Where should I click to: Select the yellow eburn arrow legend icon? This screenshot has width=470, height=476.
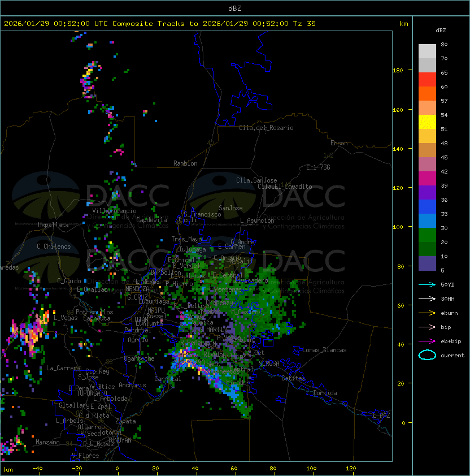[427, 313]
